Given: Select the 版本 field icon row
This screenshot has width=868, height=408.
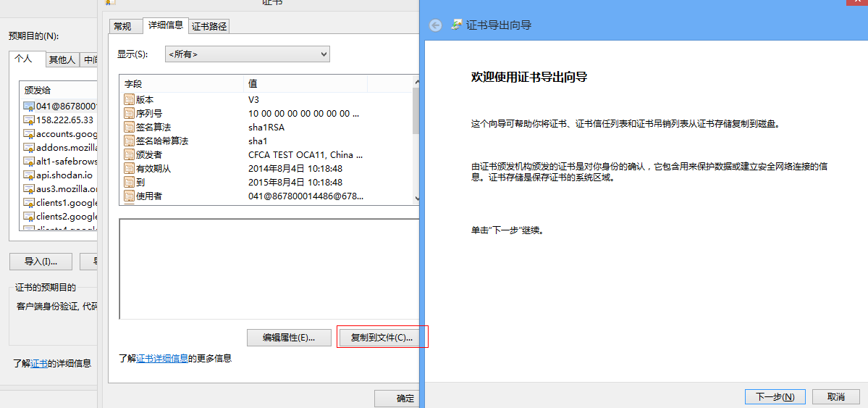Looking at the screenshot, I should pyautogui.click(x=129, y=100).
